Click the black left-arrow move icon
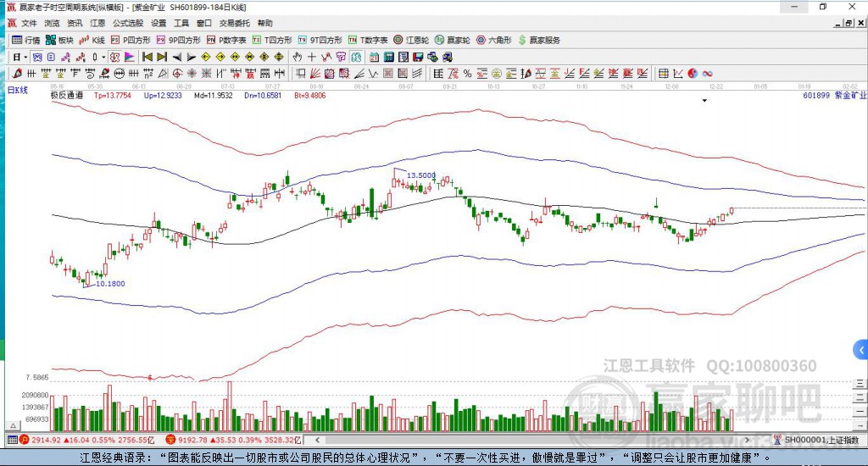 click(x=176, y=57)
